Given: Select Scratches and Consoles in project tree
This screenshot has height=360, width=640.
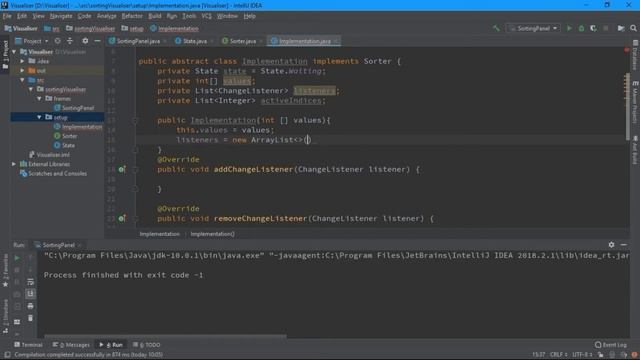Looking at the screenshot, I should 58,173.
